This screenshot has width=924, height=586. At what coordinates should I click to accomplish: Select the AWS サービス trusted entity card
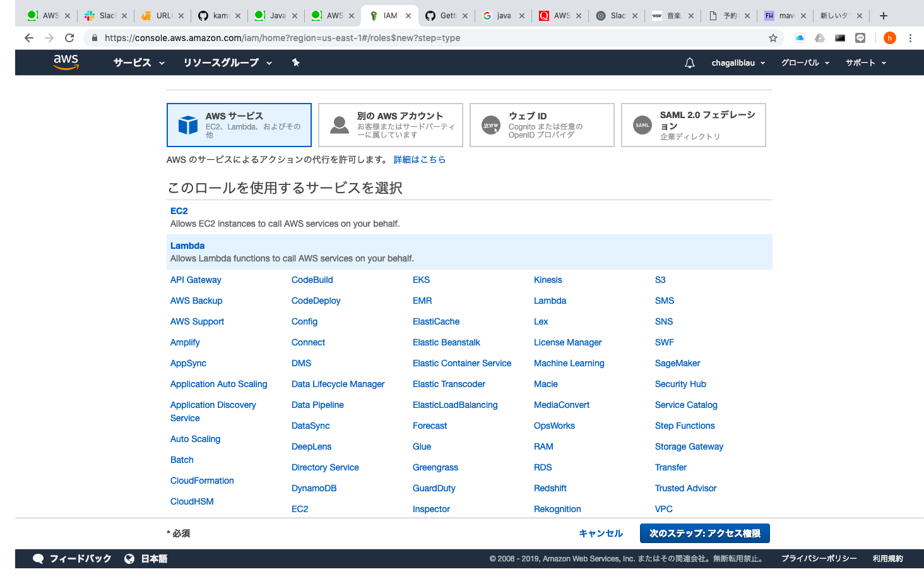[239, 125]
